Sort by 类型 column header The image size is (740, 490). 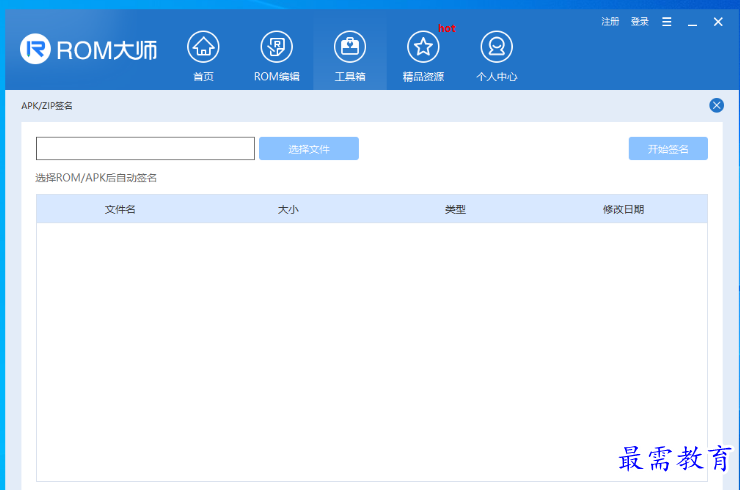pos(455,209)
